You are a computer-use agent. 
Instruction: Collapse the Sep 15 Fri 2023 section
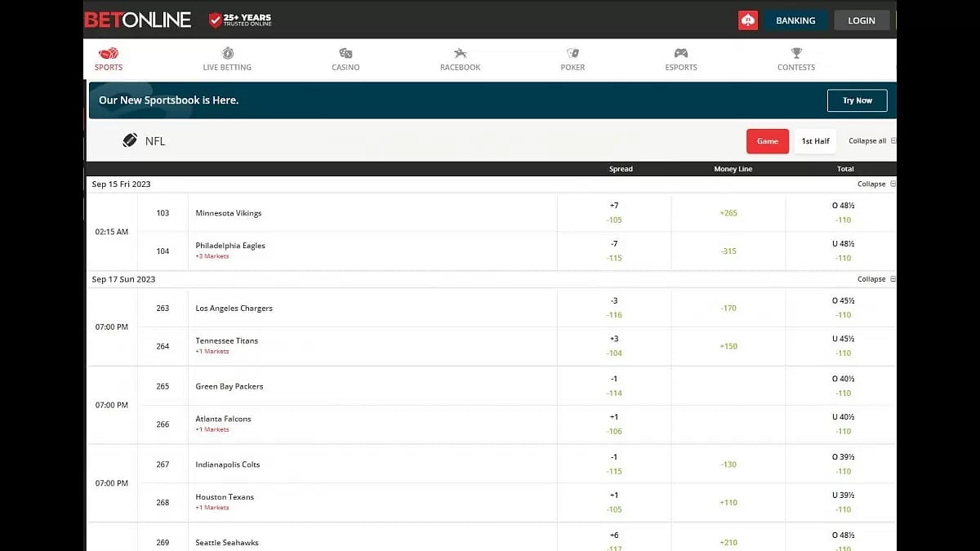tap(875, 184)
